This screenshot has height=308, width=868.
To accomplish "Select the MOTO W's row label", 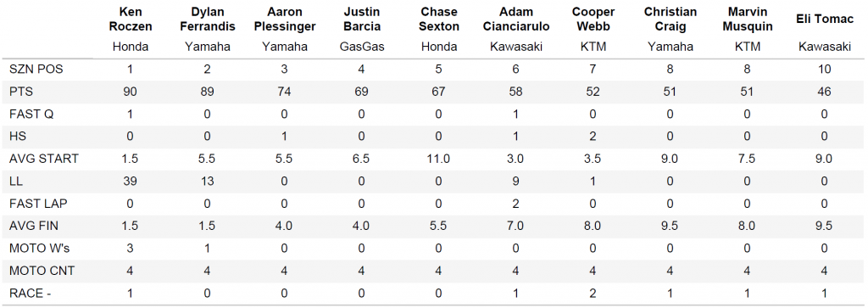I will coord(39,248).
